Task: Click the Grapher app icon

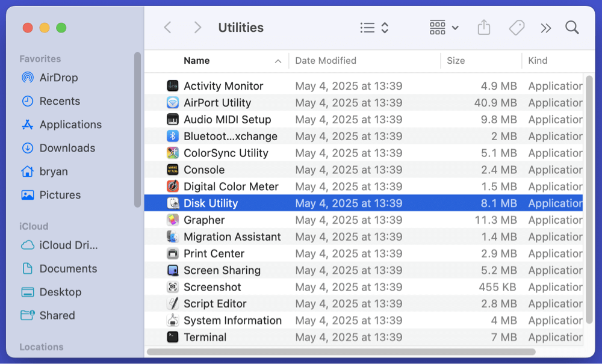Action: point(172,220)
